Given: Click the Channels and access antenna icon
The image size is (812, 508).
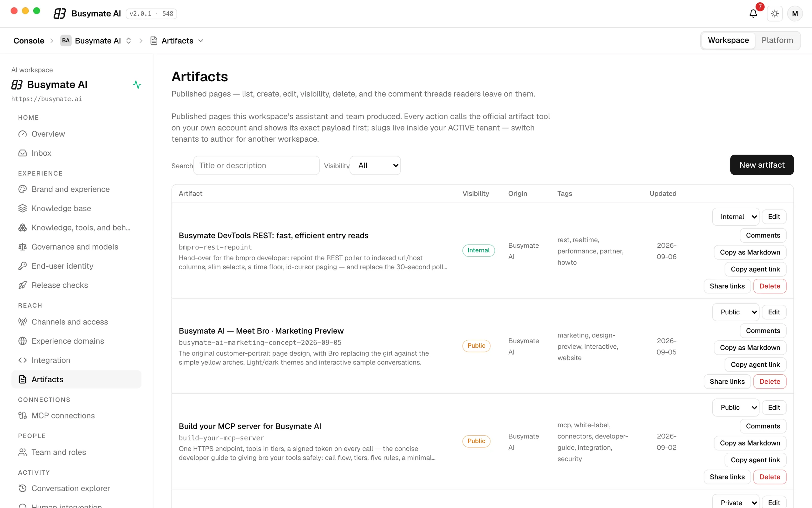Looking at the screenshot, I should tap(23, 322).
